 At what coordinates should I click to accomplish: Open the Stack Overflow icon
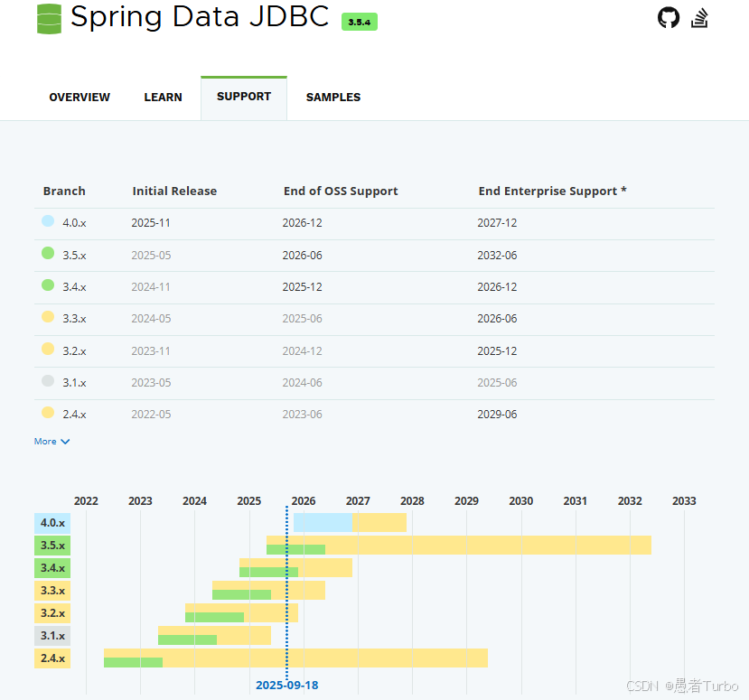(699, 17)
